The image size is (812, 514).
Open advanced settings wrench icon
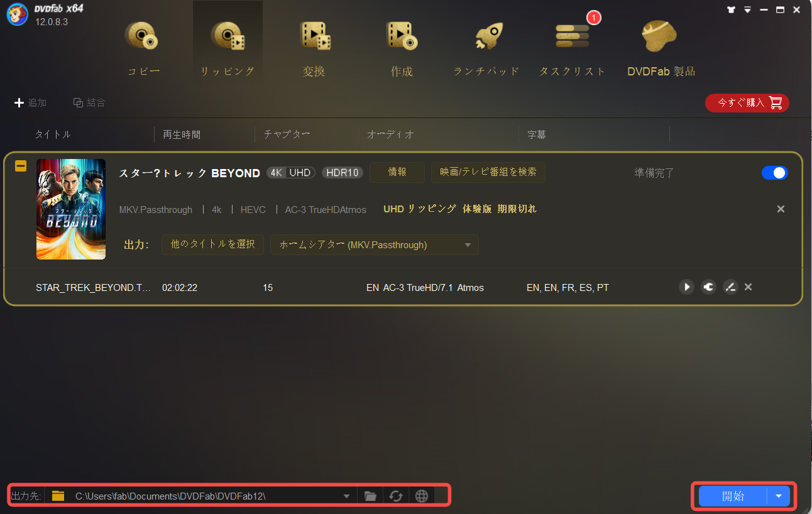pos(708,287)
